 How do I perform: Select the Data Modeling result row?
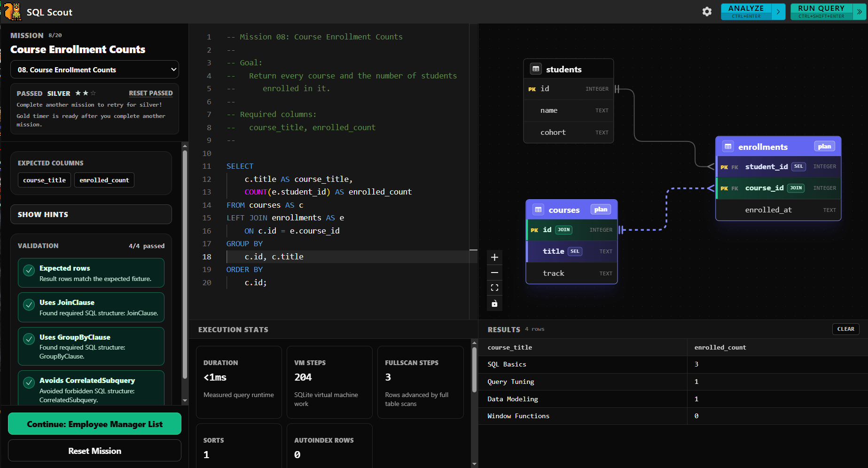click(673, 399)
